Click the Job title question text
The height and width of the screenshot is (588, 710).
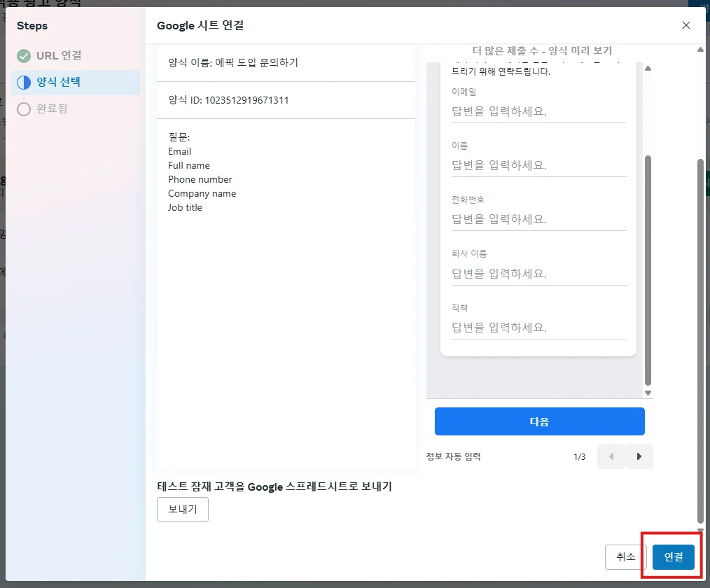point(185,207)
